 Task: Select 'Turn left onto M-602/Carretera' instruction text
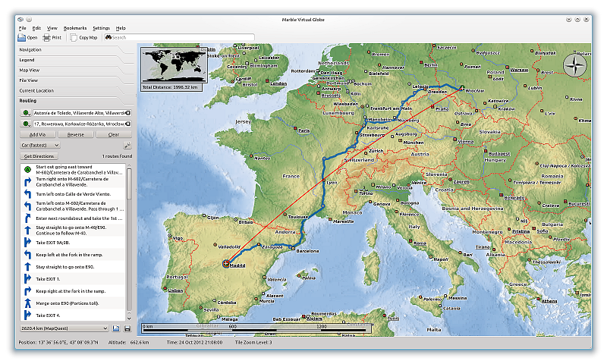click(x=80, y=206)
